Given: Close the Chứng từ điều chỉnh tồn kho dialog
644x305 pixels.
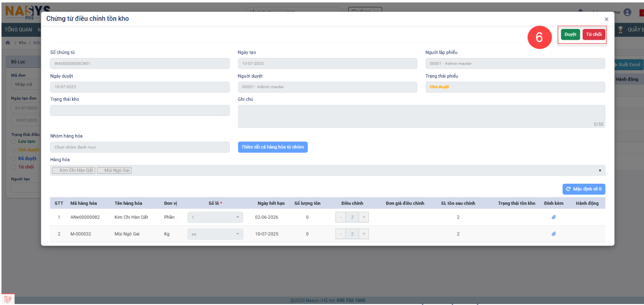Looking at the screenshot, I should [606, 19].
